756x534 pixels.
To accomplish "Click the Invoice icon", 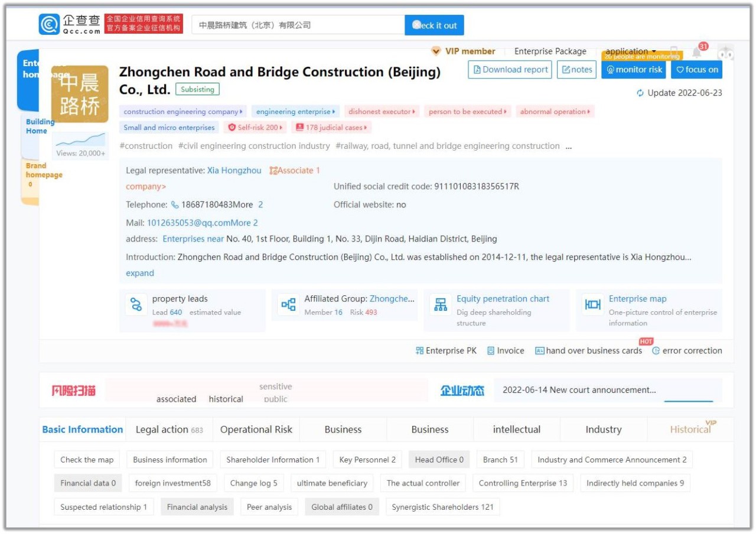I will click(491, 351).
